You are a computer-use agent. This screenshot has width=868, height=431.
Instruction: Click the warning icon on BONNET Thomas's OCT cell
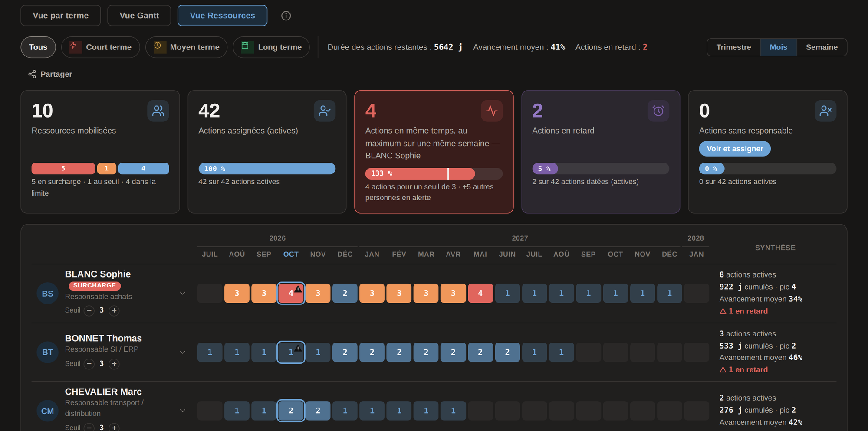point(298,348)
